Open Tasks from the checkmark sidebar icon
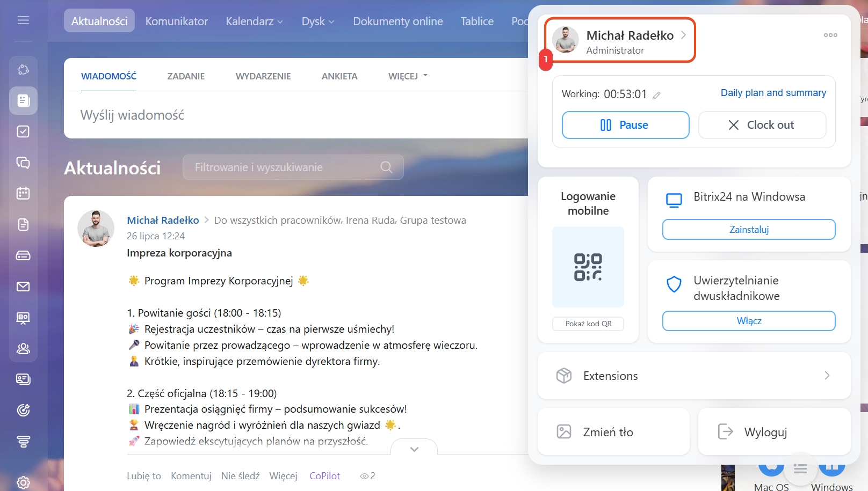The image size is (868, 491). pos(23,131)
